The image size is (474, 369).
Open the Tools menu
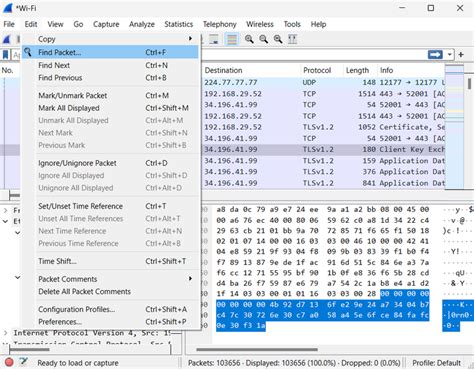pyautogui.click(x=292, y=24)
